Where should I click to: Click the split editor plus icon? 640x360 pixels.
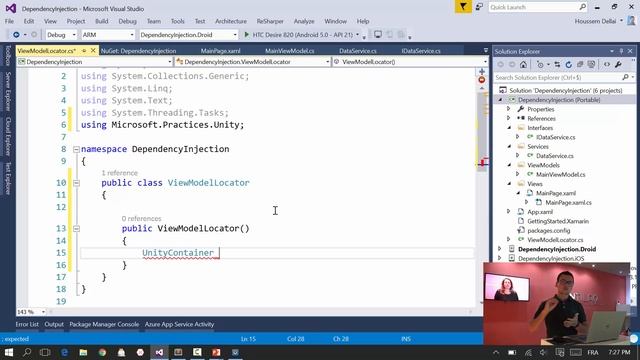[482, 71]
